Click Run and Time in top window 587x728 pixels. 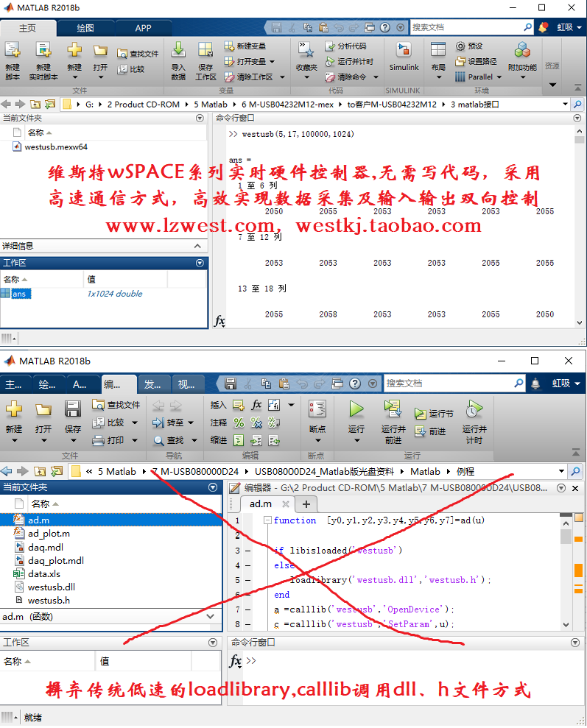(349, 61)
